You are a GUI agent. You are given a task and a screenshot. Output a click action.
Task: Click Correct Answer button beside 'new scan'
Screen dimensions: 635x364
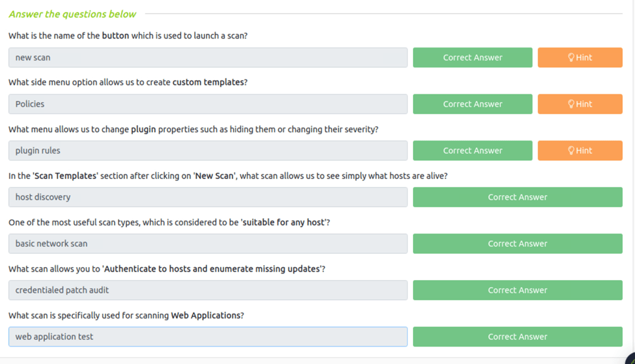pyautogui.click(x=472, y=57)
